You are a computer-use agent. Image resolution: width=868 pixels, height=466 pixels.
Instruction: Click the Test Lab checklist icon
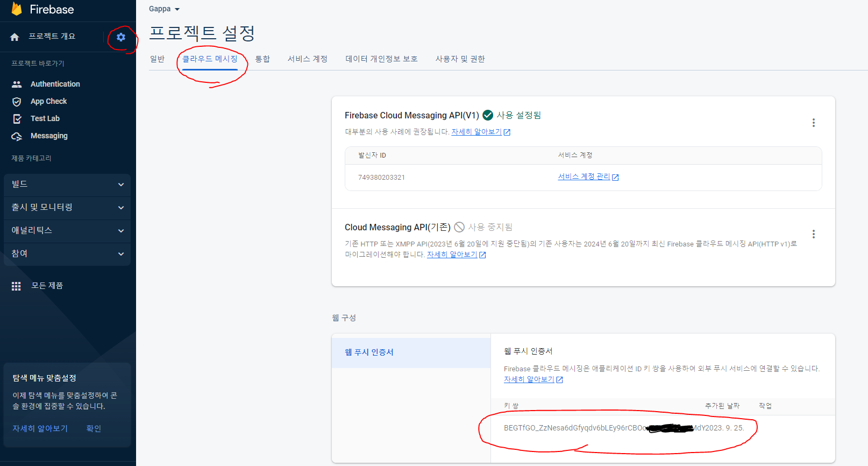click(x=17, y=119)
